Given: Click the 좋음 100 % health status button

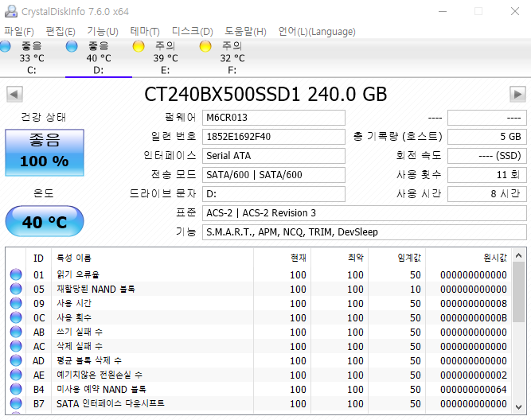Looking at the screenshot, I should (45, 152).
